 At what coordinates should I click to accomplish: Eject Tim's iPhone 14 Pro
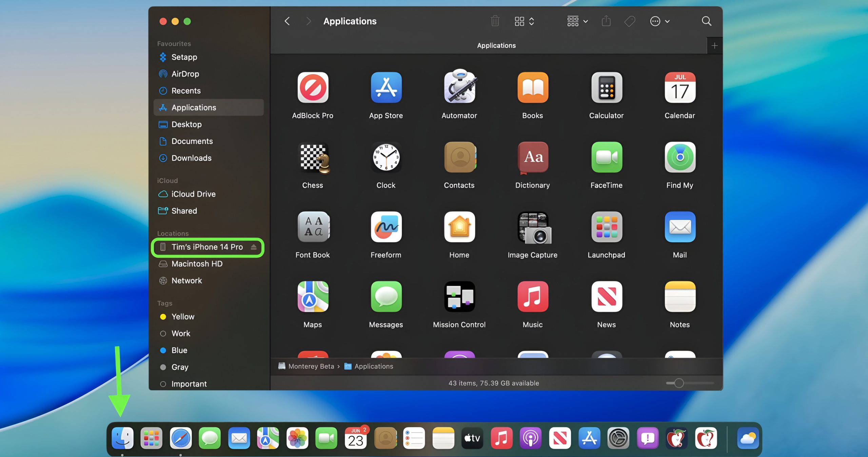254,247
